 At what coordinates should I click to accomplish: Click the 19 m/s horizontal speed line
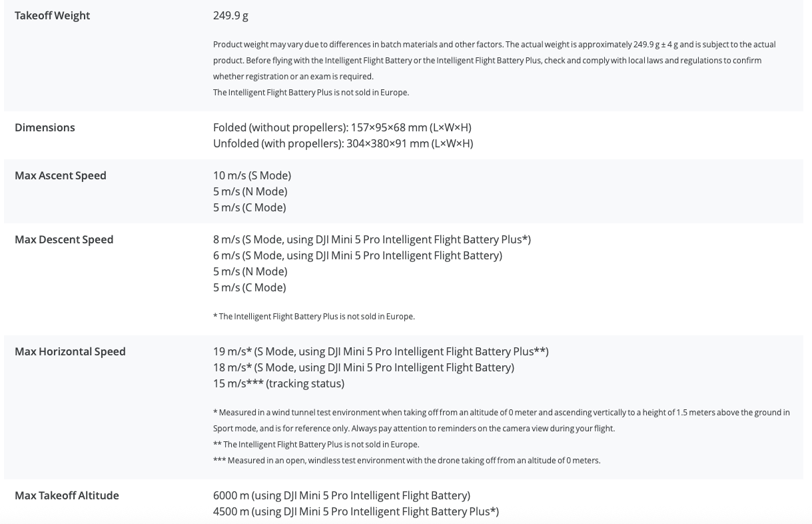coord(380,351)
